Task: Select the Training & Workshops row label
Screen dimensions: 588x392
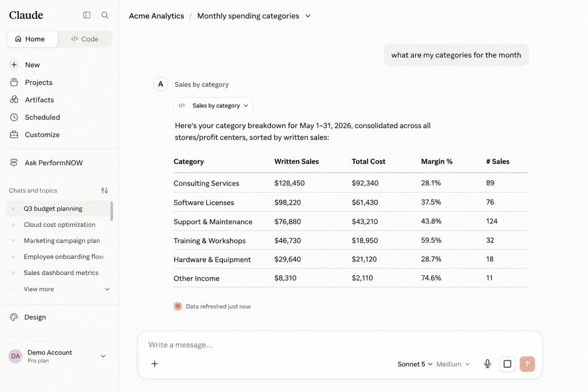Action: (209, 240)
